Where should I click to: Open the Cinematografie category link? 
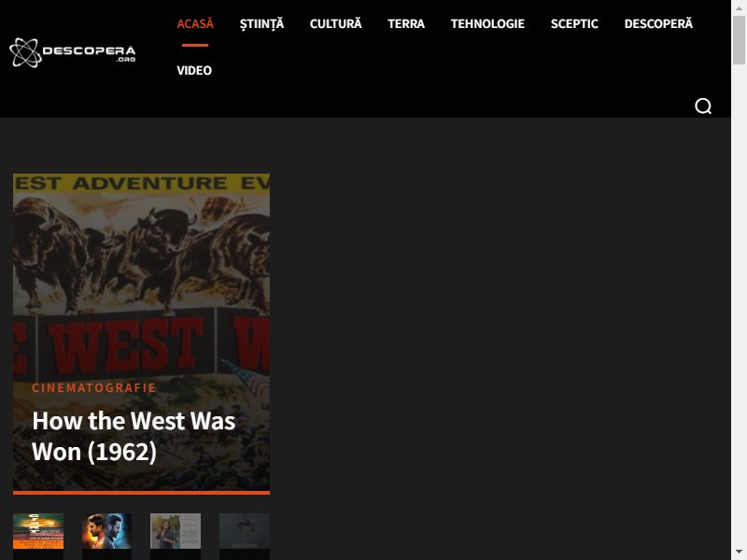pos(94,387)
